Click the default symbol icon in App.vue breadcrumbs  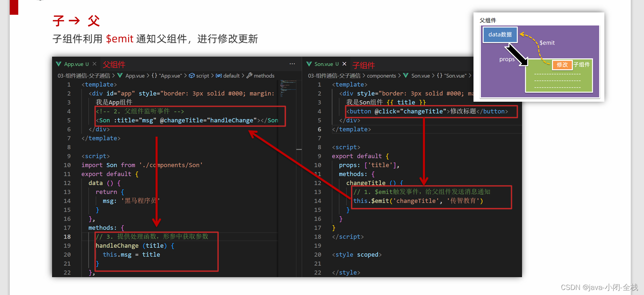pos(219,76)
